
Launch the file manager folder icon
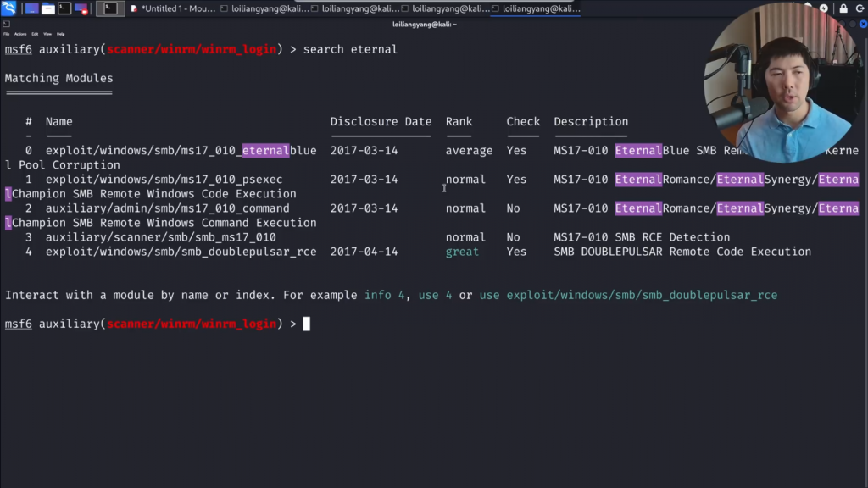click(47, 8)
